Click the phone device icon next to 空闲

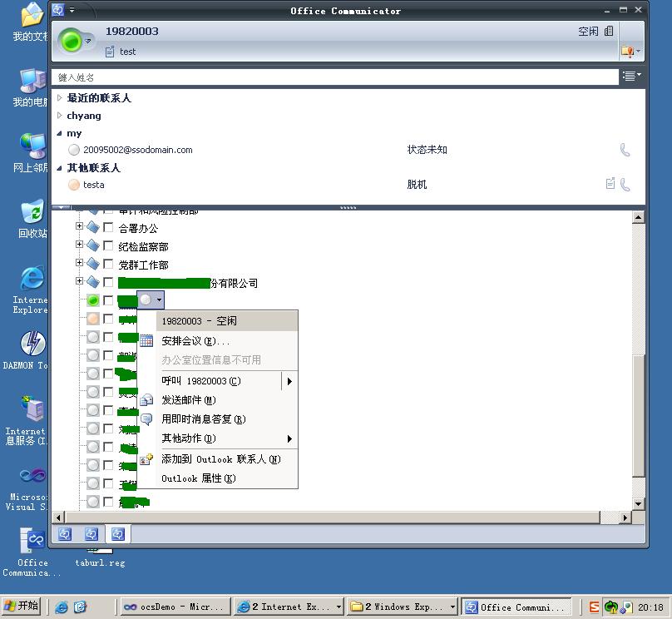click(x=609, y=31)
